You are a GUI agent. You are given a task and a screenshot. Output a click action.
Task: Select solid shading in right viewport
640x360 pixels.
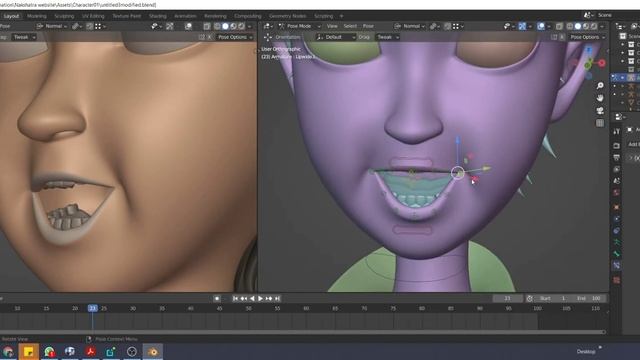578,26
